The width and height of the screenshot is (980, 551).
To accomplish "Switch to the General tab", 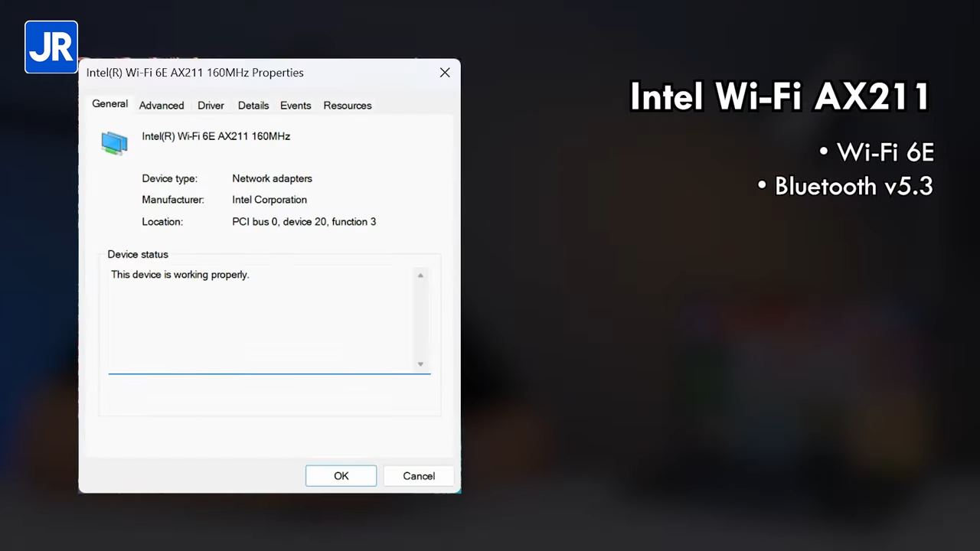I will [109, 104].
